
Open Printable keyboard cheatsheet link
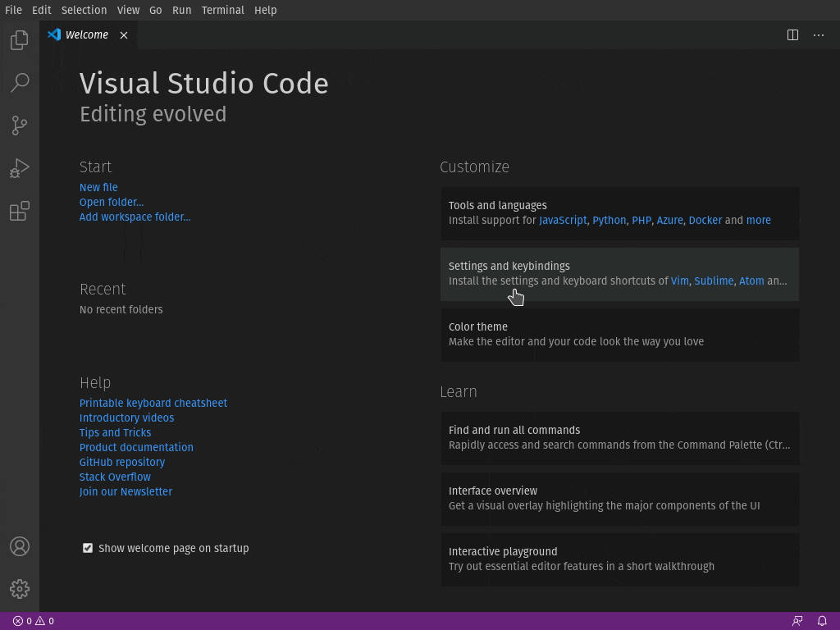click(x=153, y=403)
